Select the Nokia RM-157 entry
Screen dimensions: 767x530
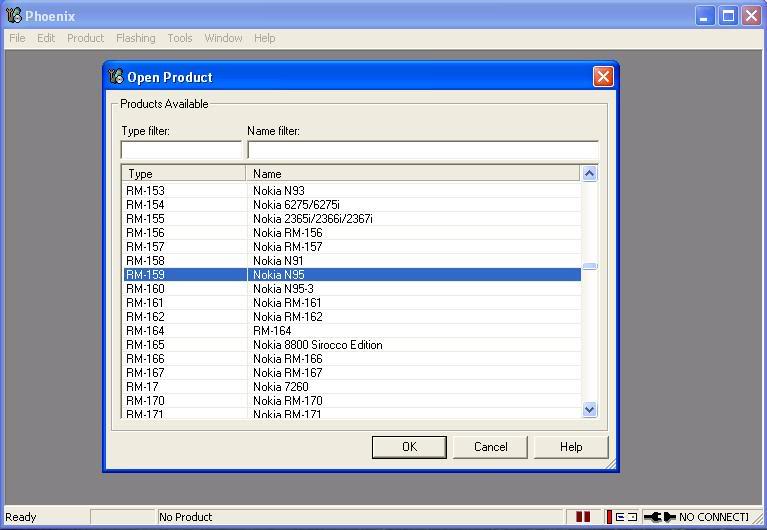288,247
